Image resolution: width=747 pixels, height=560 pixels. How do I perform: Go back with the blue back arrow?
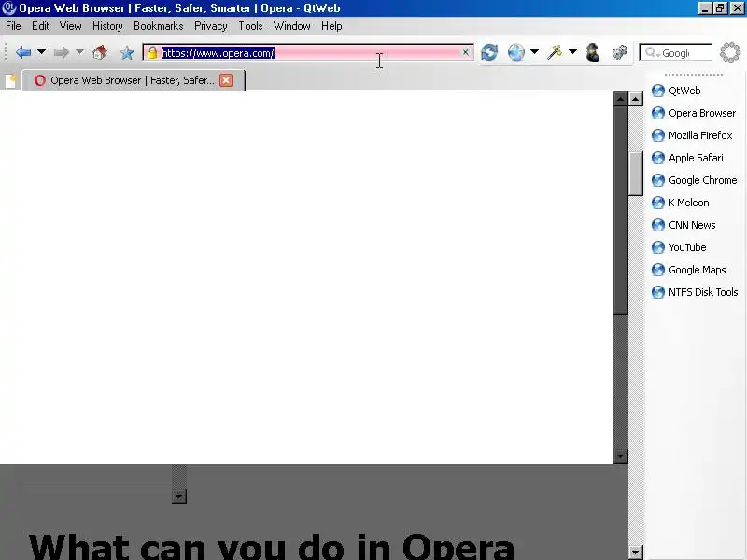point(23,52)
